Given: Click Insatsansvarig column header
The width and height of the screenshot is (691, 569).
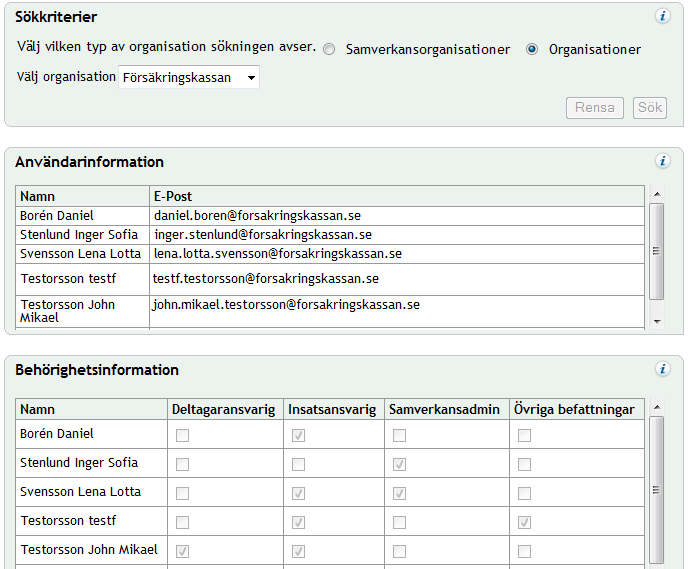Looking at the screenshot, I should (334, 409).
